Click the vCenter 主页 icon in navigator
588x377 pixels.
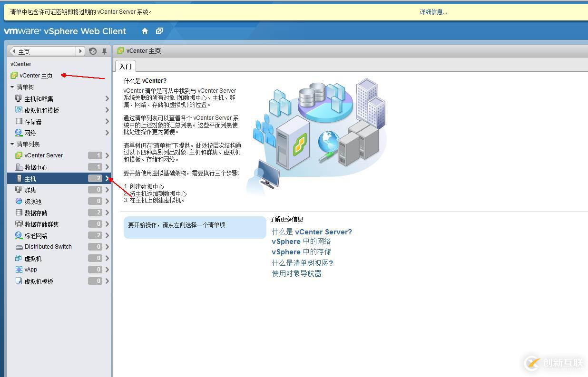[14, 76]
